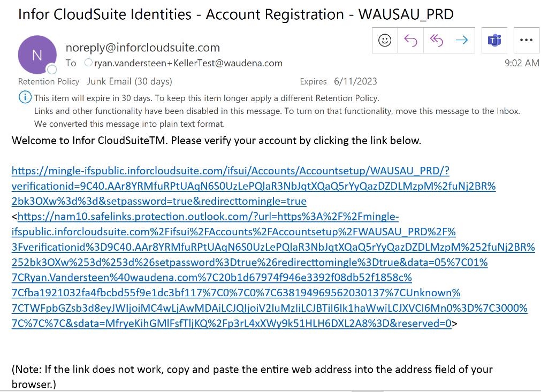This screenshot has width=541, height=392.
Task: Click the purple N sender avatar
Action: [x=37, y=54]
